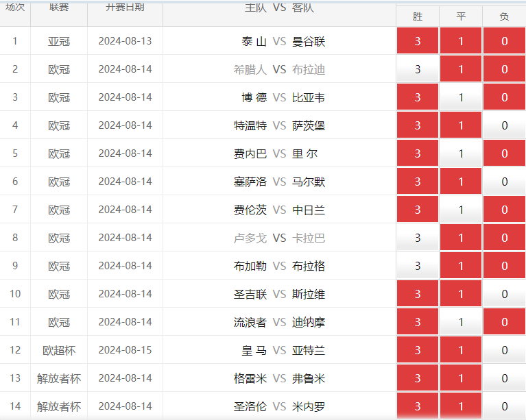Click home team 希腊人

(x=250, y=70)
